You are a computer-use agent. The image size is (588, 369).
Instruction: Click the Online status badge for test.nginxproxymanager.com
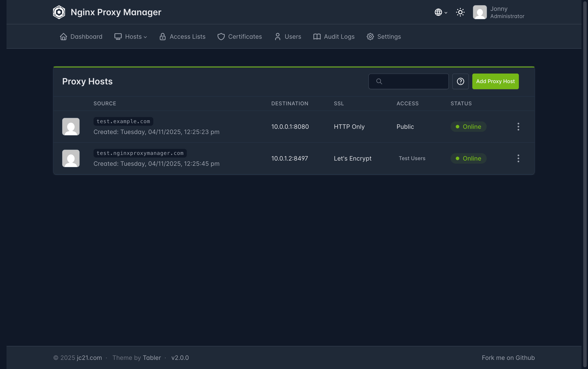pos(468,158)
